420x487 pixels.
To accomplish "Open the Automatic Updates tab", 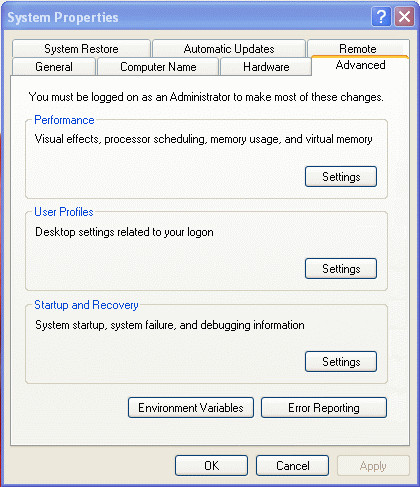I will (x=229, y=49).
